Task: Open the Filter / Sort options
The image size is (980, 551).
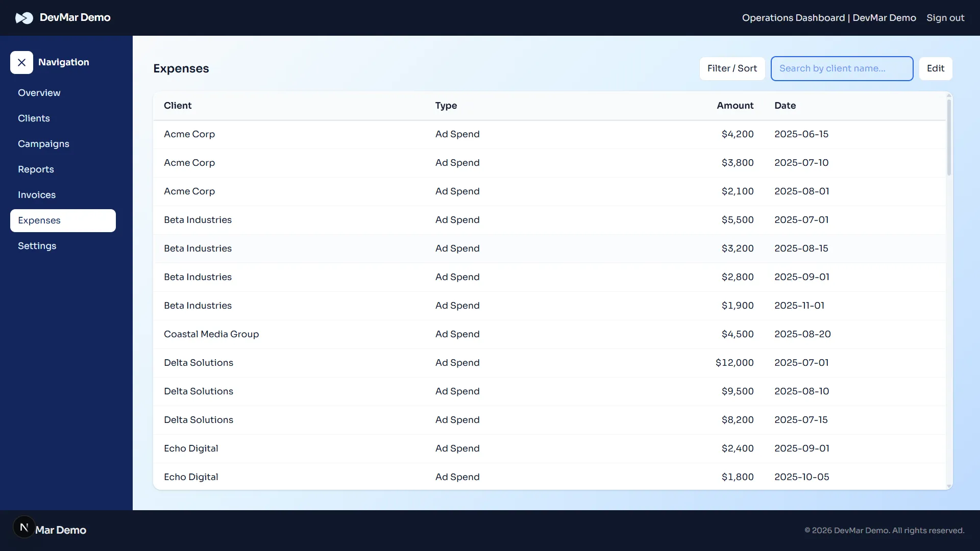Action: [x=732, y=68]
